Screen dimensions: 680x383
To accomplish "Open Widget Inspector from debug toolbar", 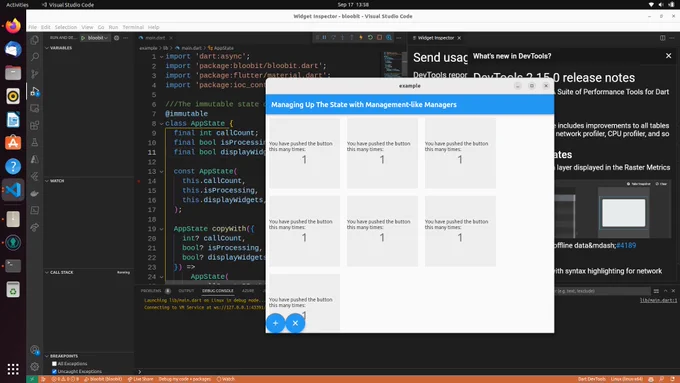I will click(389, 38).
